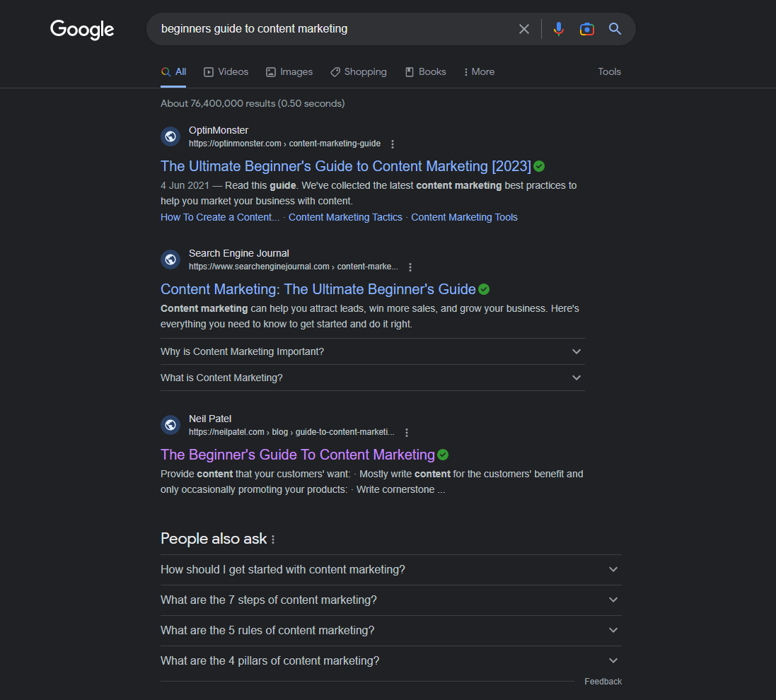The width and height of the screenshot is (776, 700).
Task: Open "The Beginner's Guide To Content Marketing" link
Action: click(297, 455)
